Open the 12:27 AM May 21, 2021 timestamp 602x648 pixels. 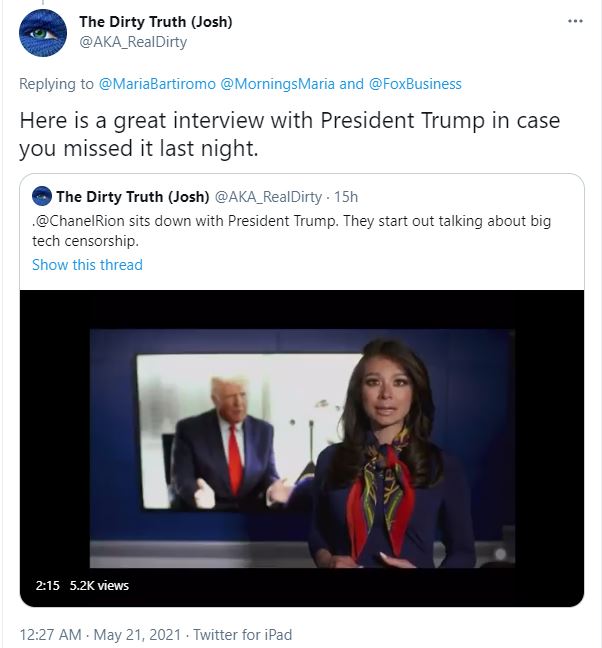coord(100,634)
